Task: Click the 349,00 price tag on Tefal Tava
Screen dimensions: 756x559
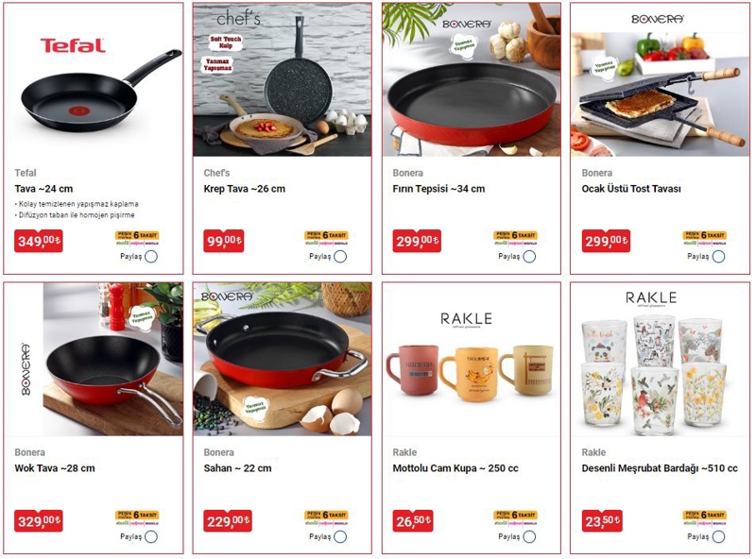Action: (39, 241)
